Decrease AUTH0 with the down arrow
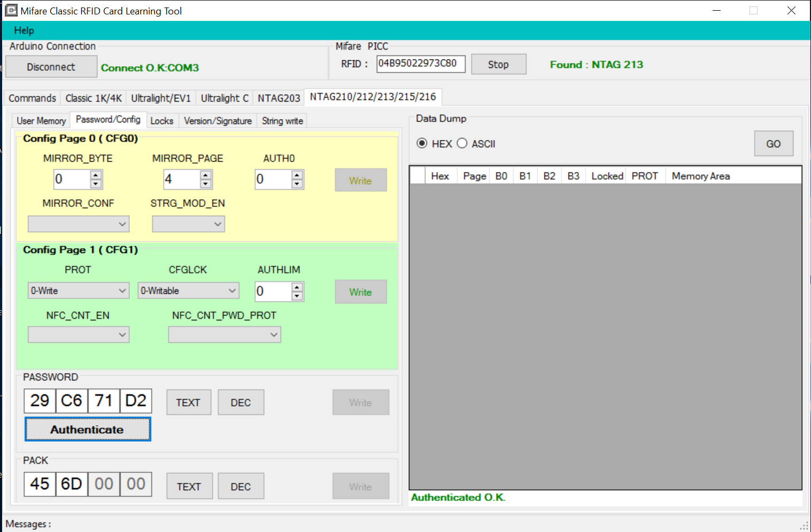811x532 pixels. point(297,184)
